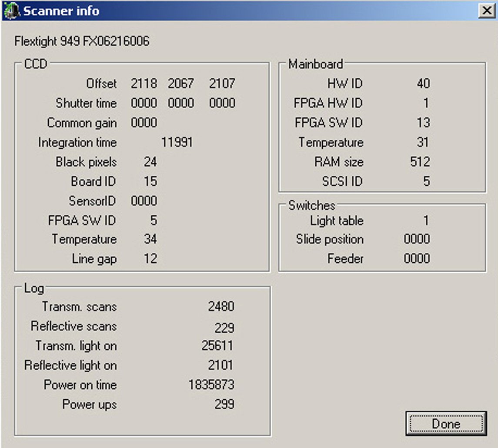Click the third Offset value 2107
The image size is (498, 448).
[x=222, y=84]
